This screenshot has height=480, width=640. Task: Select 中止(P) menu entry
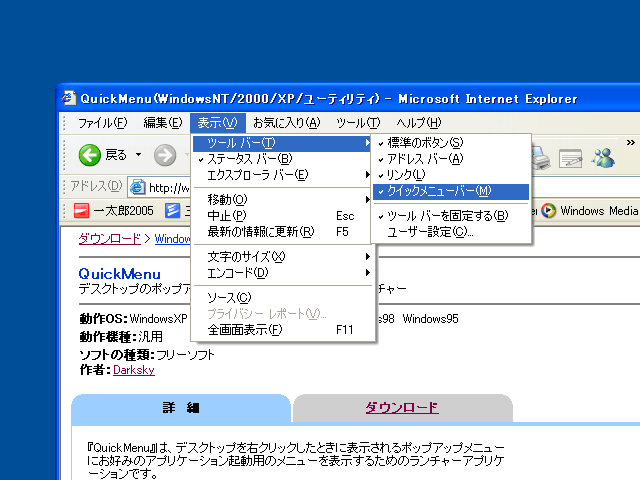pyautogui.click(x=282, y=216)
